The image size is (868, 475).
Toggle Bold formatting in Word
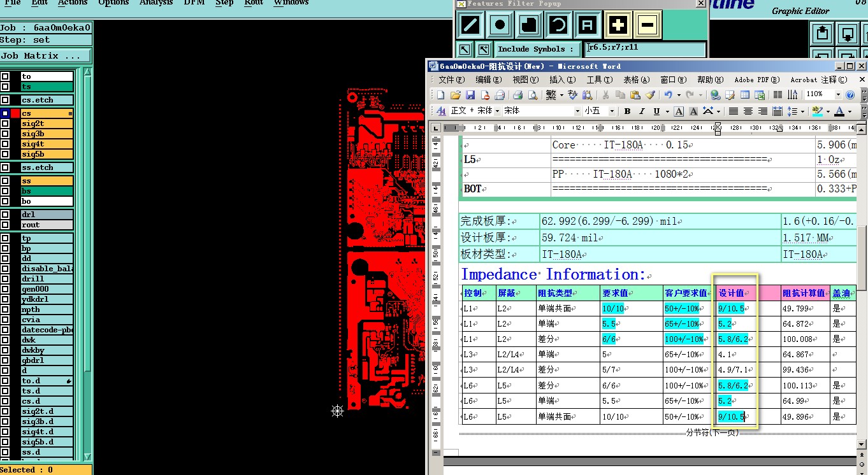coord(627,111)
